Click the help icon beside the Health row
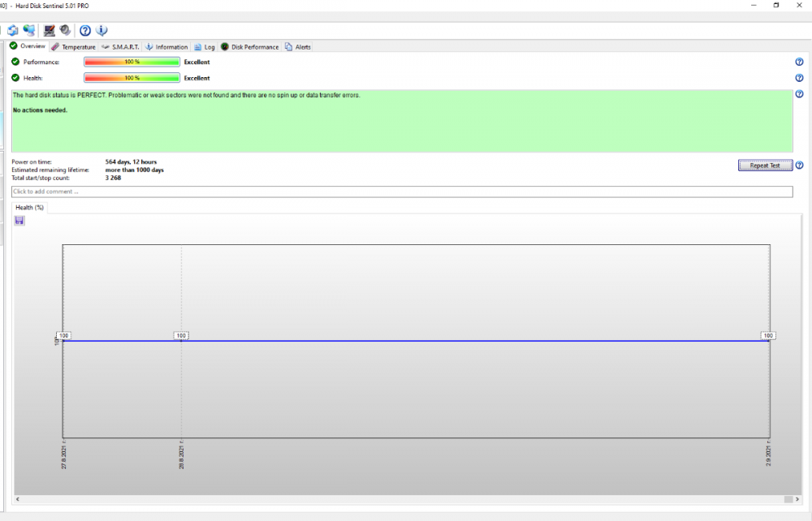 click(799, 78)
